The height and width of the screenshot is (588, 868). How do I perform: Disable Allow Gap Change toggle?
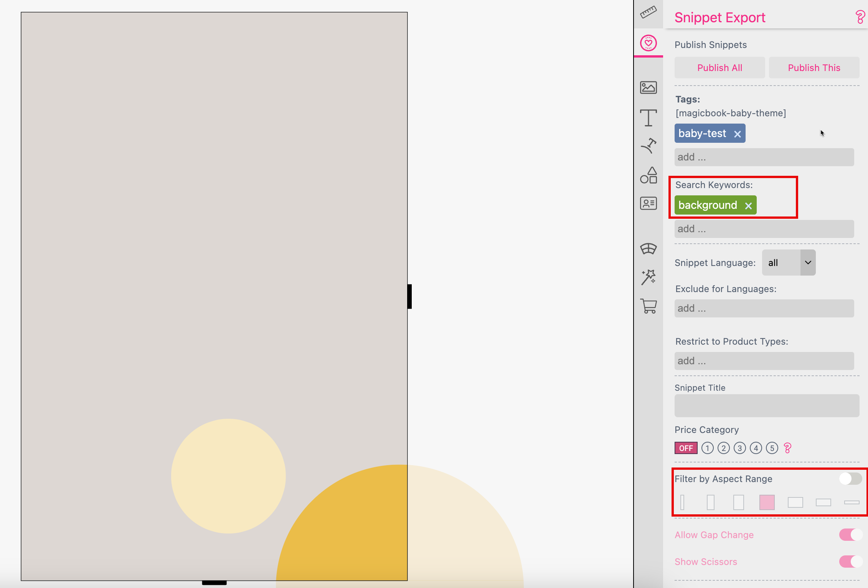(850, 535)
